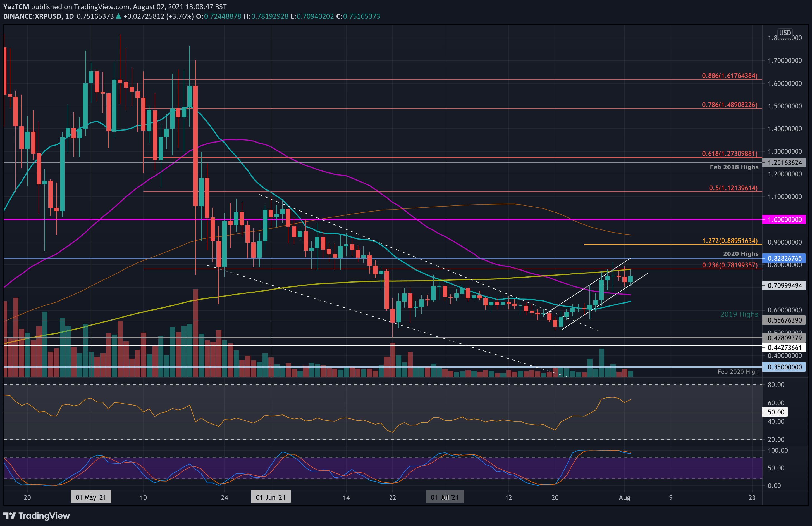This screenshot has width=812, height=526.
Task: Click the 1D interval label in header
Action: coord(69,16)
